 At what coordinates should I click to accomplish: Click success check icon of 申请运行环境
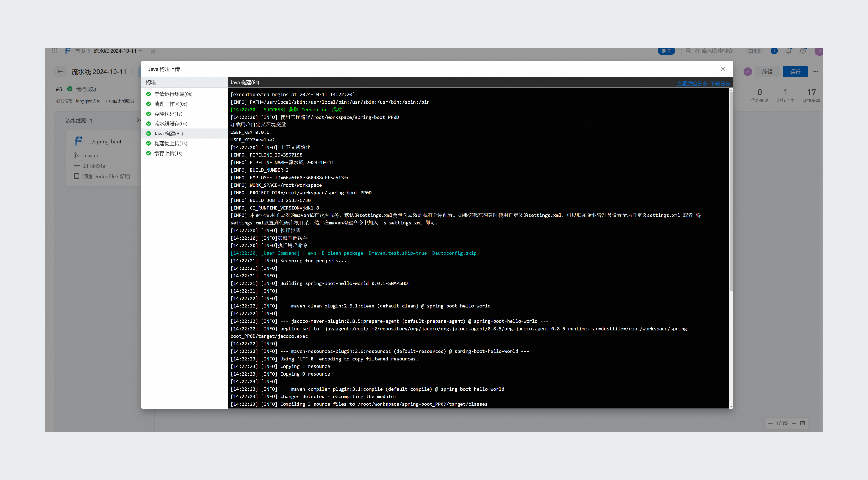[148, 94]
